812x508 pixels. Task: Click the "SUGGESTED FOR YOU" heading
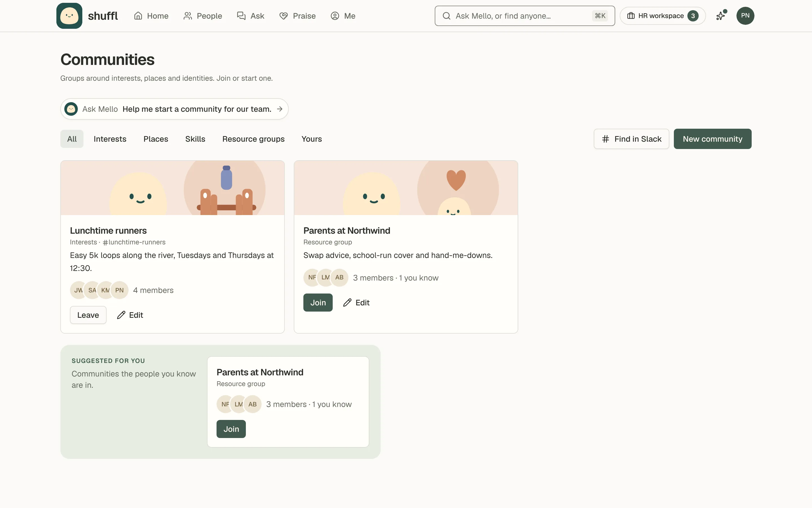tap(108, 361)
